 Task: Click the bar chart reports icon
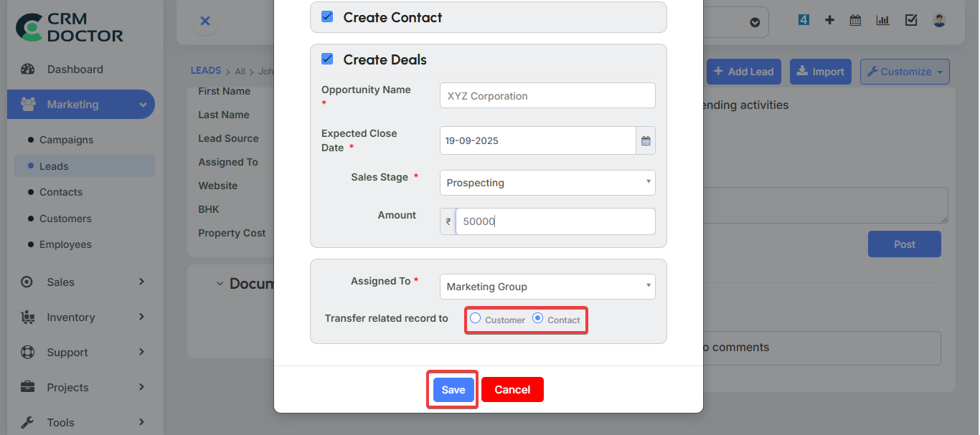pos(882,20)
